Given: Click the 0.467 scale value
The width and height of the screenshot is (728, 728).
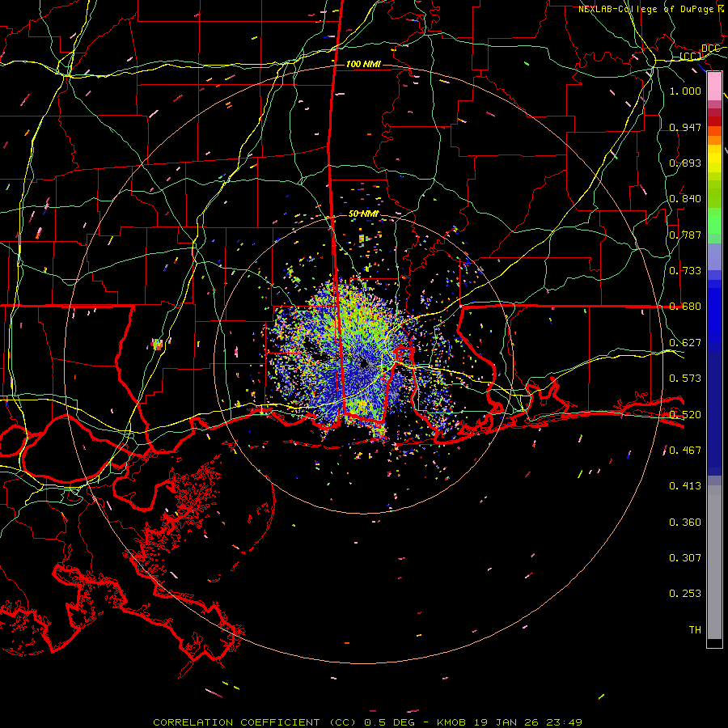Looking at the screenshot, I should [685, 450].
